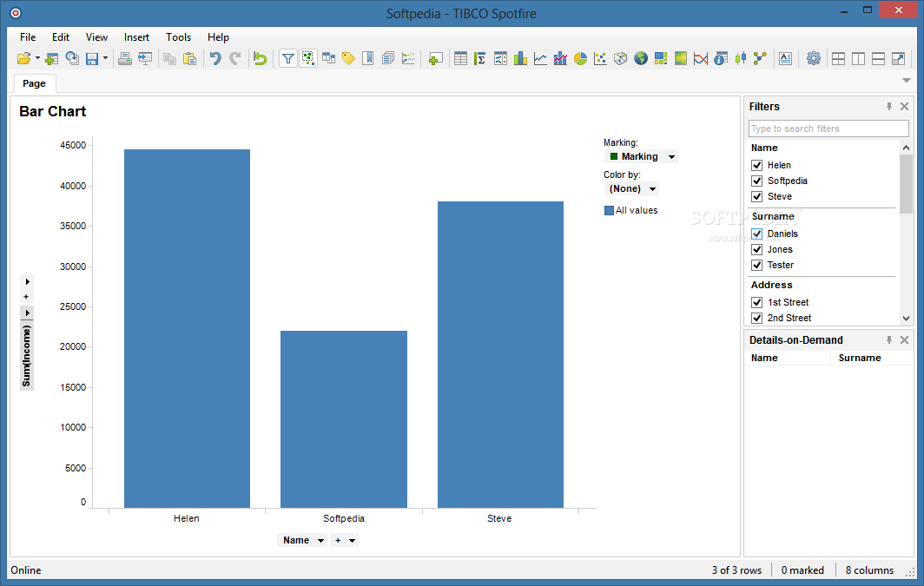Click inside the search filters field

coord(828,128)
